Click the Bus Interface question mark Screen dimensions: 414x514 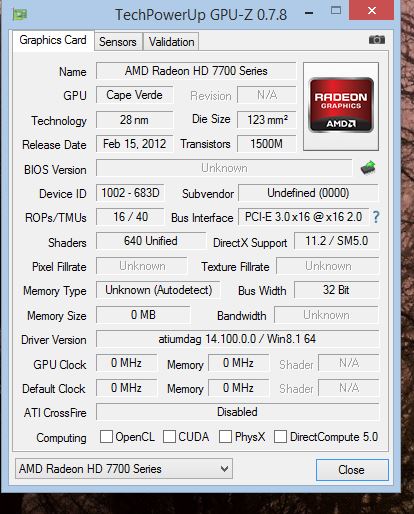click(376, 217)
